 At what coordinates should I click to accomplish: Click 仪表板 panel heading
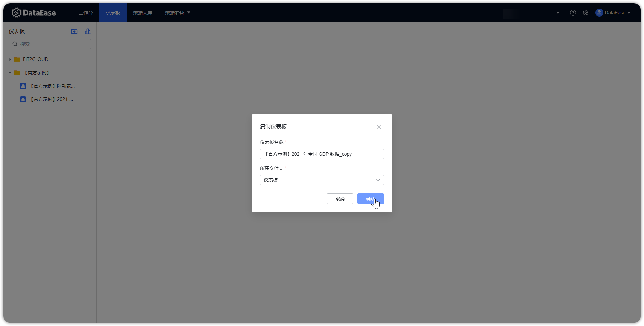click(x=17, y=31)
